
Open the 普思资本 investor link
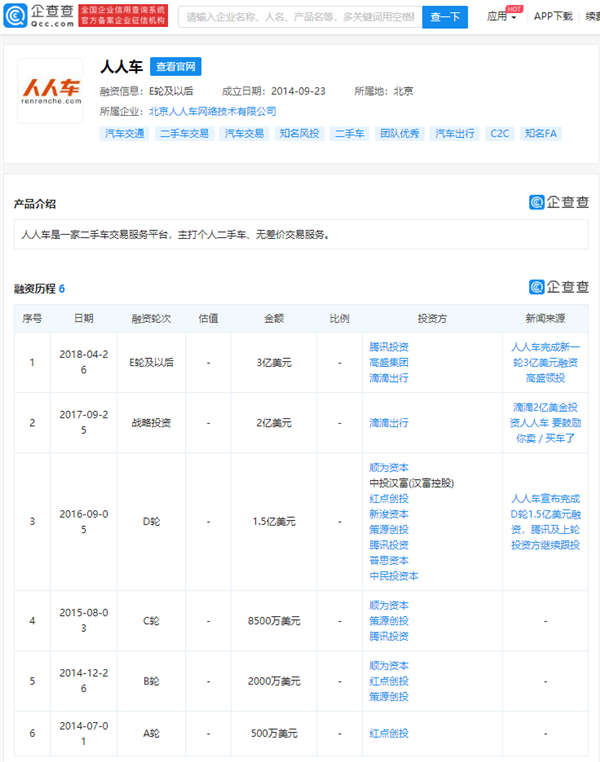pyautogui.click(x=389, y=561)
